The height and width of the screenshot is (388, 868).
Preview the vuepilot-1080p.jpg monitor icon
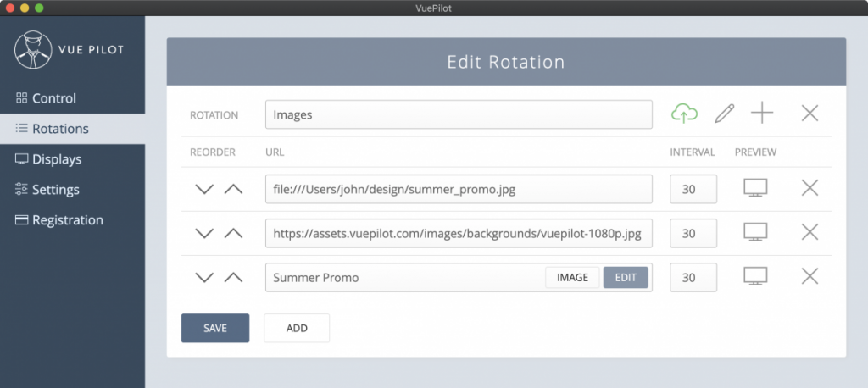point(755,232)
